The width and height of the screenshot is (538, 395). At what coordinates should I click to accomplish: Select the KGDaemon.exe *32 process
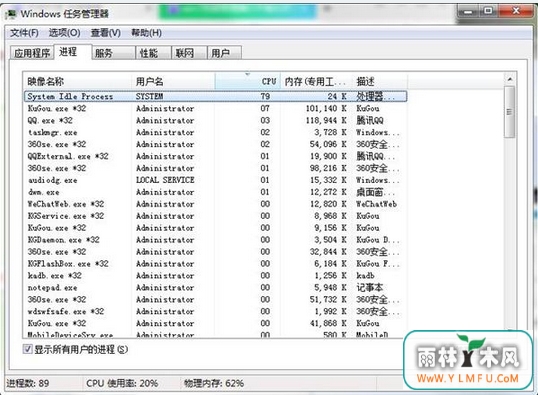[x=215, y=240]
